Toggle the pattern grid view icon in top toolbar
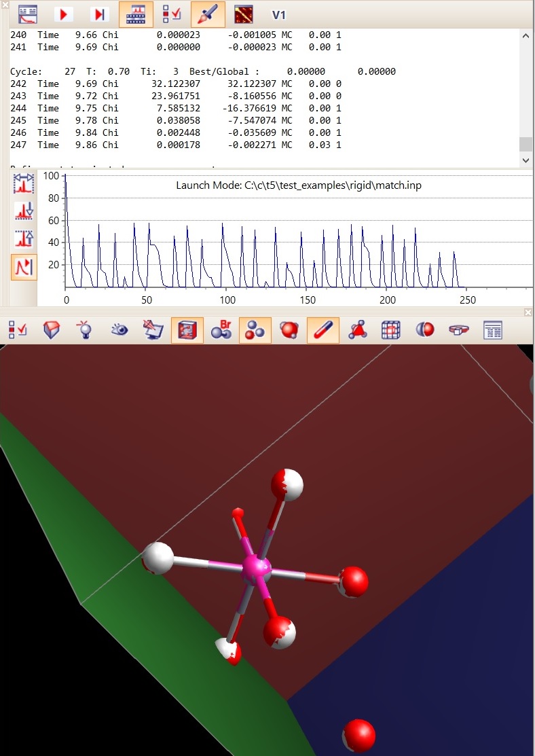The height and width of the screenshot is (756, 535). click(136, 14)
